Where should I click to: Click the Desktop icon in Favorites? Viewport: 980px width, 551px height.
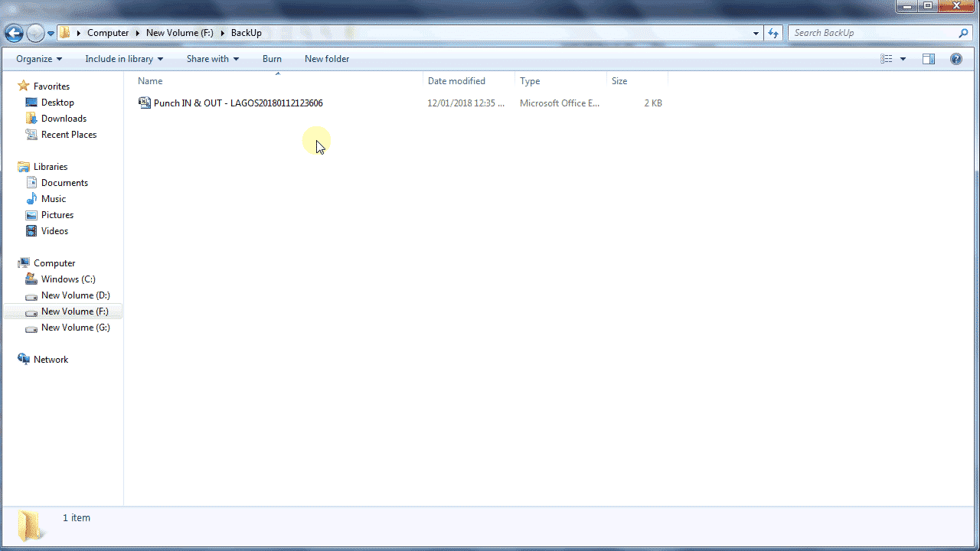[31, 103]
